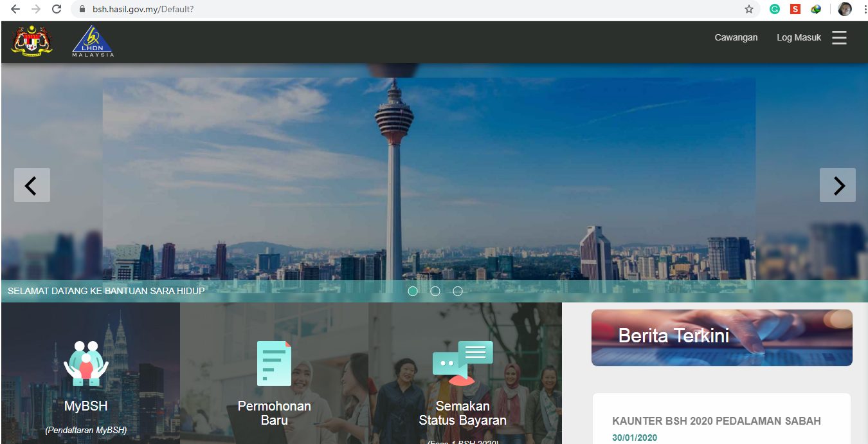Reload the page with the refresh icon

57,9
